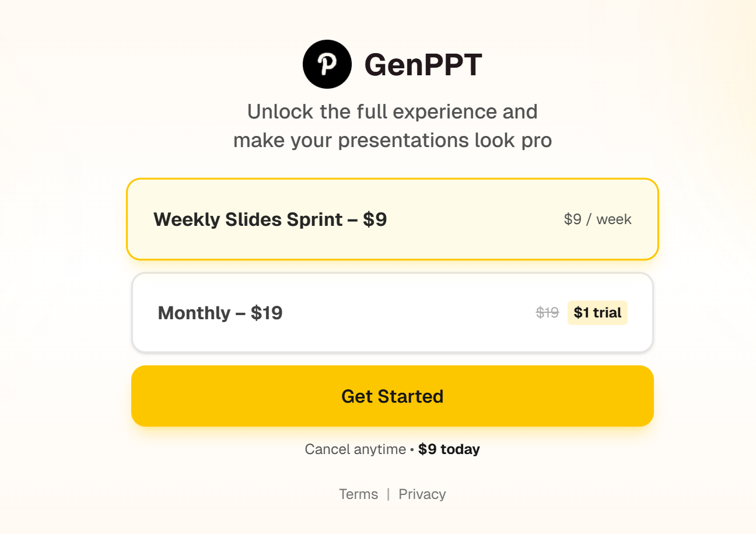Viewport: 756px width, 534px height.
Task: Click the GenPPT title text
Action: (422, 64)
